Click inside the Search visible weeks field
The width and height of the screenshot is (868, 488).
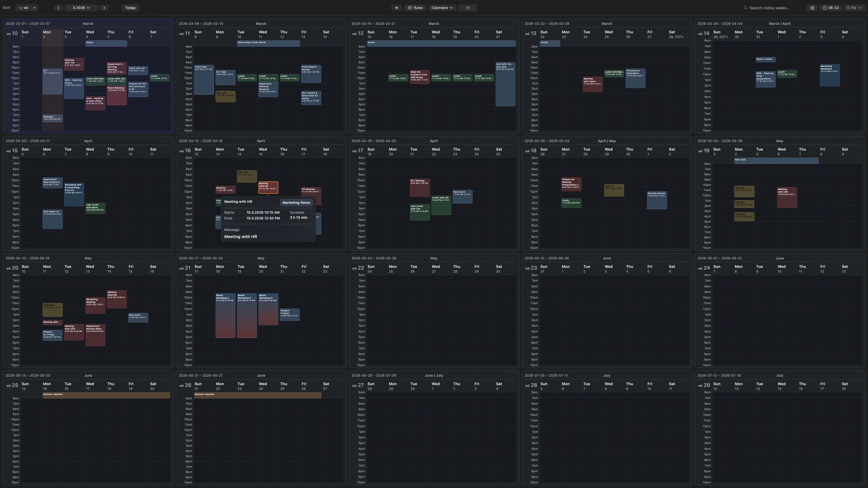pyautogui.click(x=771, y=7)
